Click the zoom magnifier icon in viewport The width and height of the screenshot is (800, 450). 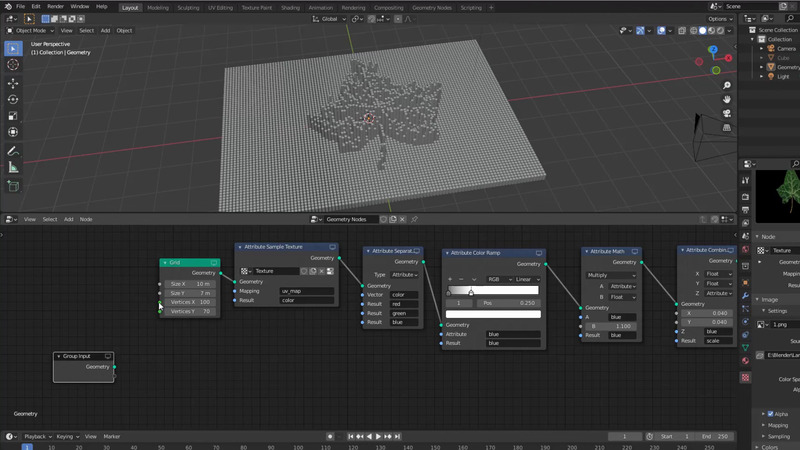pos(727,86)
